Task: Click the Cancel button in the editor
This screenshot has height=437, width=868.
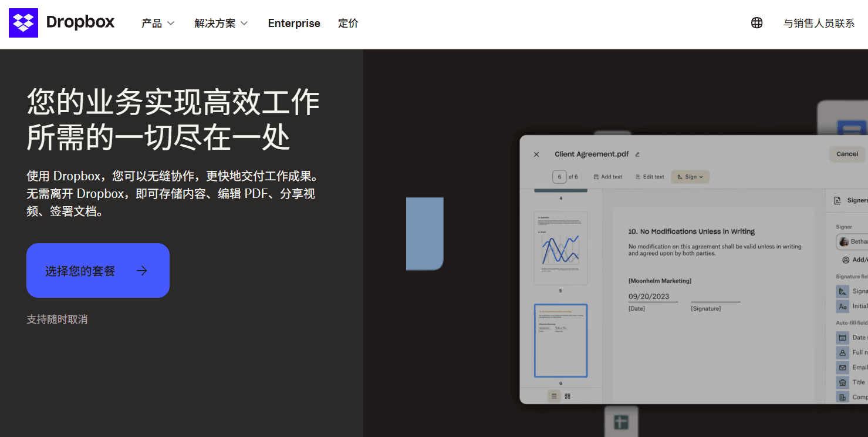Action: click(847, 154)
